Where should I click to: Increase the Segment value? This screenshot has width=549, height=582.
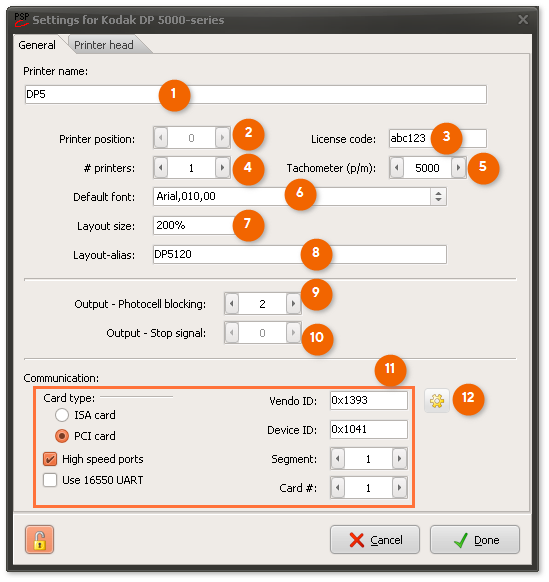tap(399, 459)
